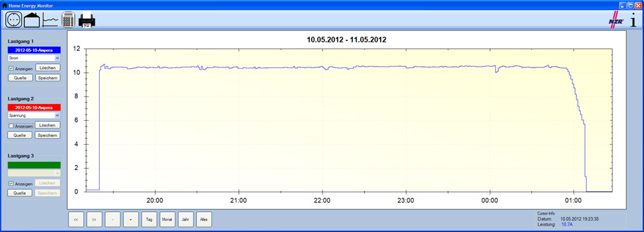Open the load profile chart icon
Viewport: 644px width, 232px height.
[x=50, y=20]
